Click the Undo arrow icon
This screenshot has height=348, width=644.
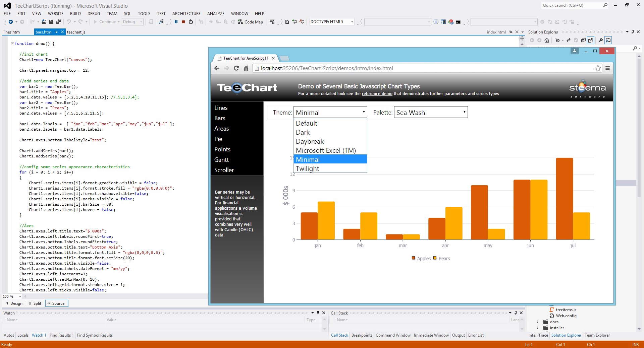[68, 22]
